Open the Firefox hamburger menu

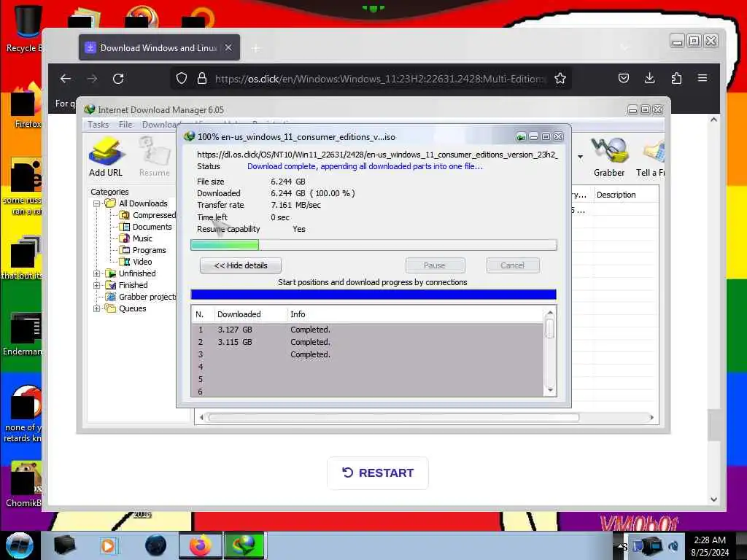click(703, 78)
